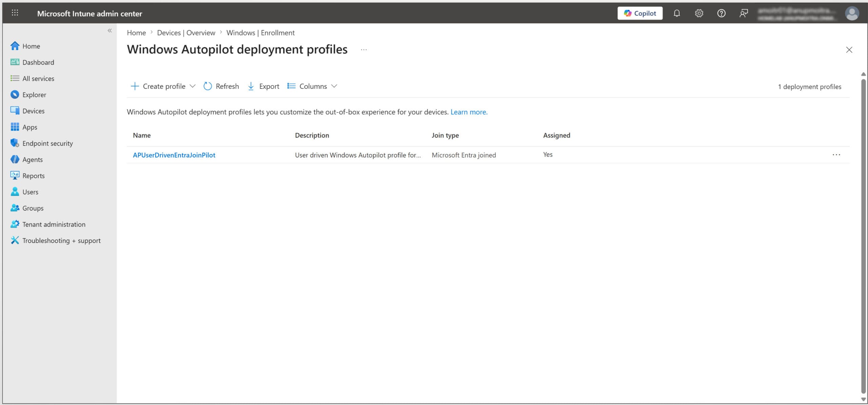Click the Troubleshooting + support tools icon
Image resolution: width=868 pixels, height=405 pixels.
point(15,240)
